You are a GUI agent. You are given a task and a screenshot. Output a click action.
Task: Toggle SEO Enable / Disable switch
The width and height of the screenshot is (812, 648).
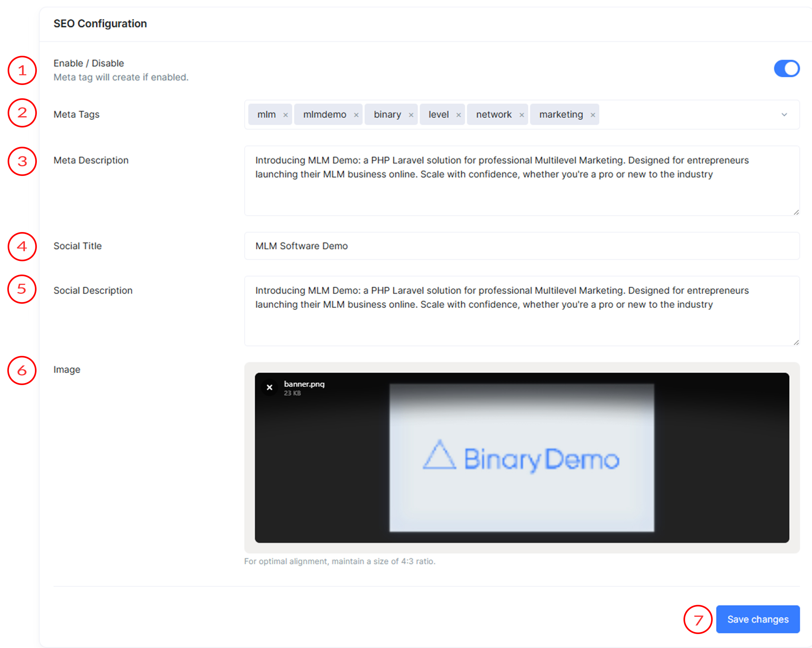click(786, 68)
